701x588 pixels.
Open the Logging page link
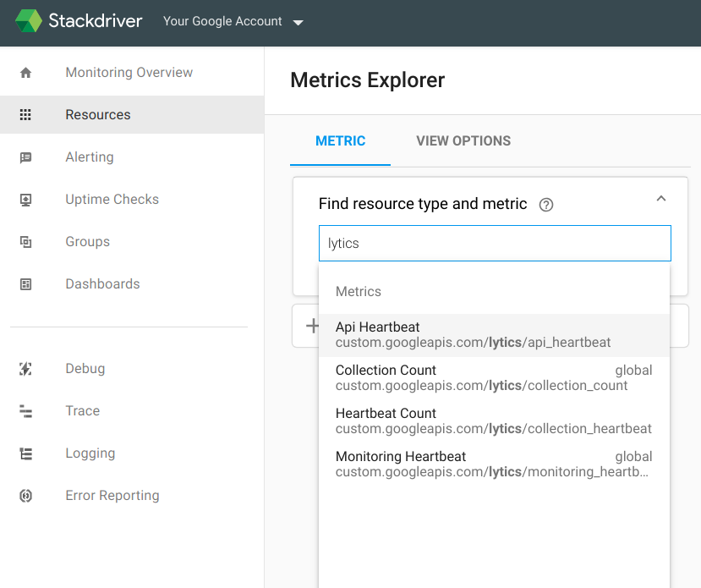click(90, 453)
